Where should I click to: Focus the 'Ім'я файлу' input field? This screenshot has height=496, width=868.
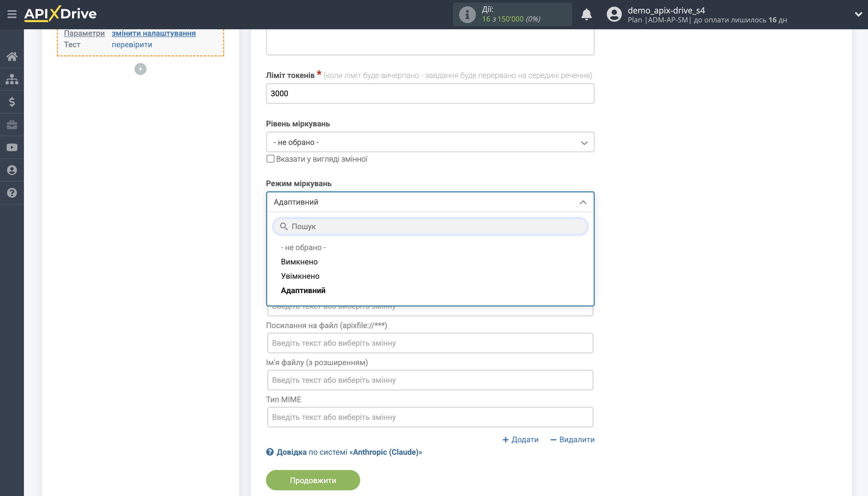[430, 380]
